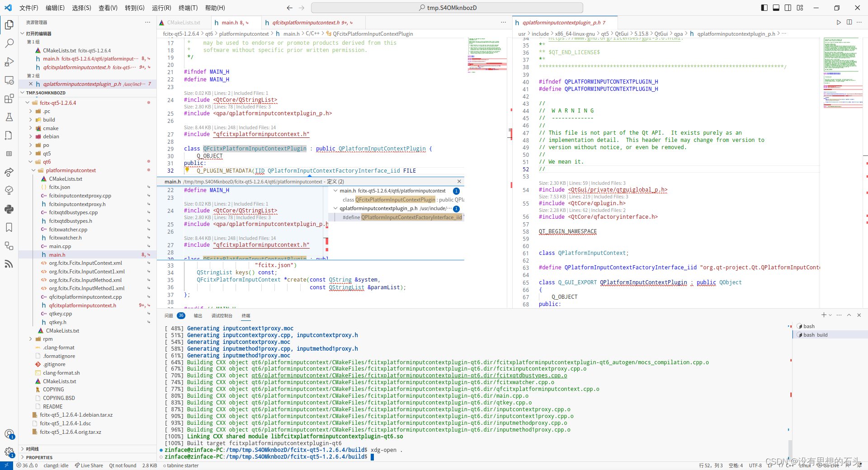The height and width of the screenshot is (470, 868).
Task: Expand the rpm folder
Action: (x=31, y=339)
